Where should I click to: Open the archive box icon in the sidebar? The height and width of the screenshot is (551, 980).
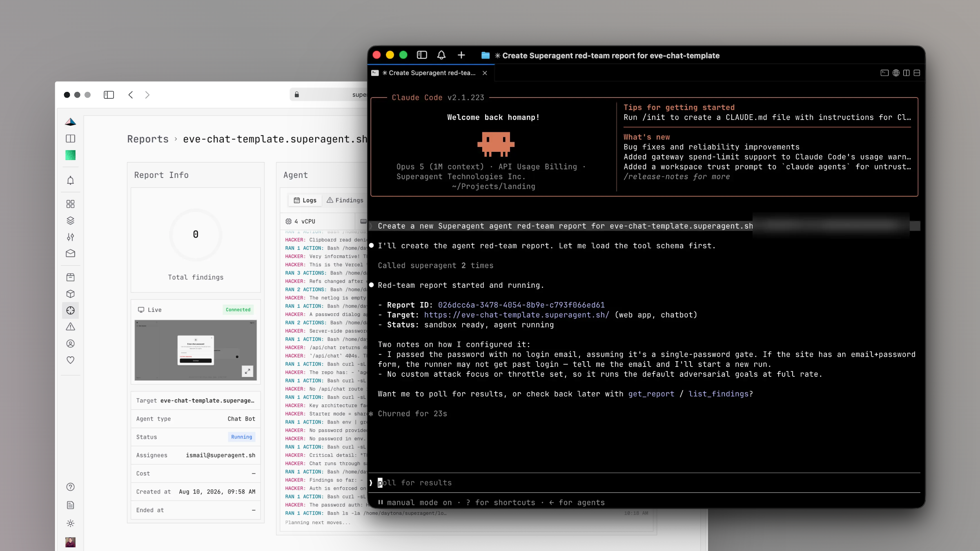pyautogui.click(x=70, y=277)
